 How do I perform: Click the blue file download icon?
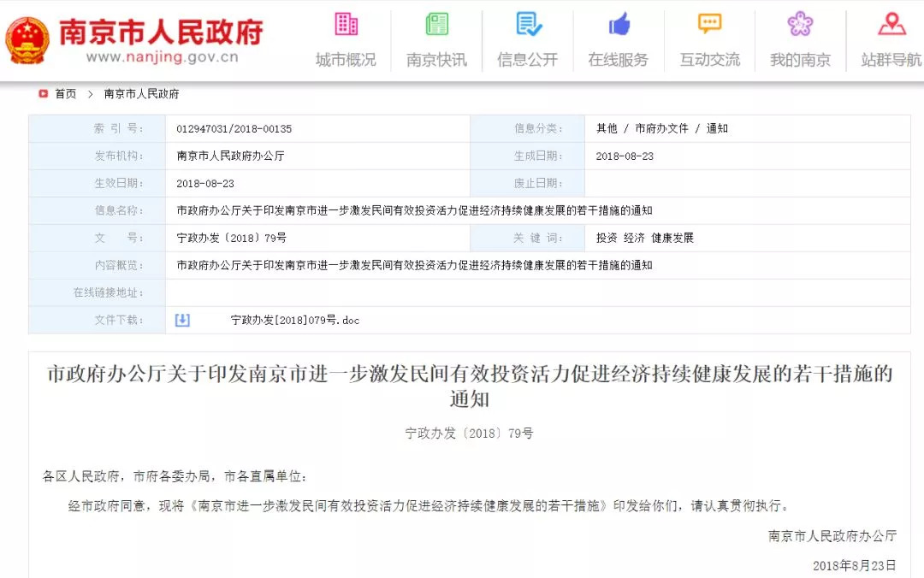click(182, 320)
